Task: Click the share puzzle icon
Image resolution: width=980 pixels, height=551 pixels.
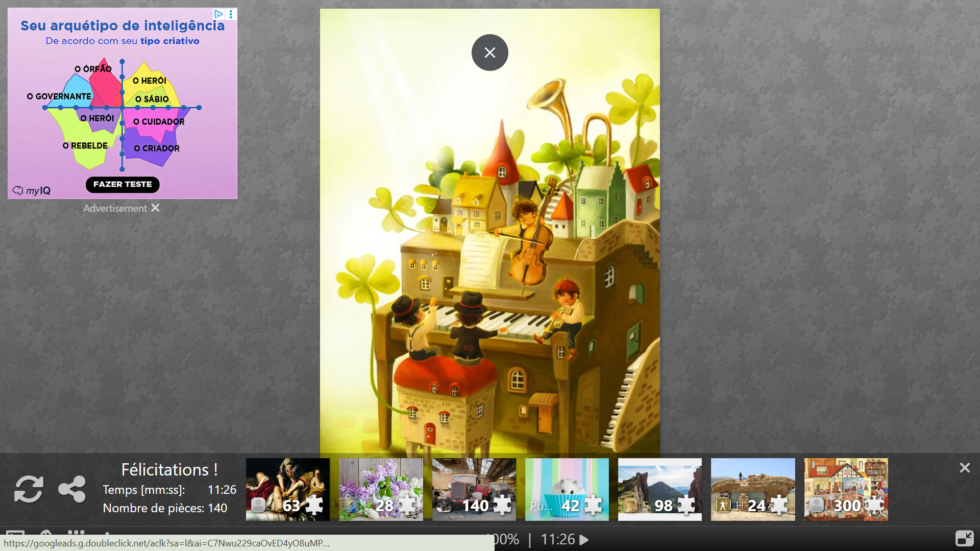Action: (x=72, y=489)
